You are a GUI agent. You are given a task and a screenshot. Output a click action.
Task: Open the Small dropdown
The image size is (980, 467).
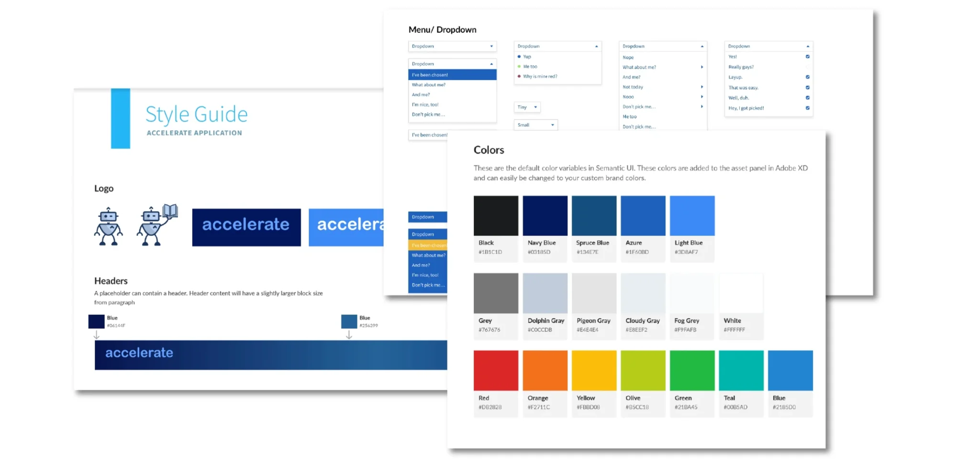[536, 125]
